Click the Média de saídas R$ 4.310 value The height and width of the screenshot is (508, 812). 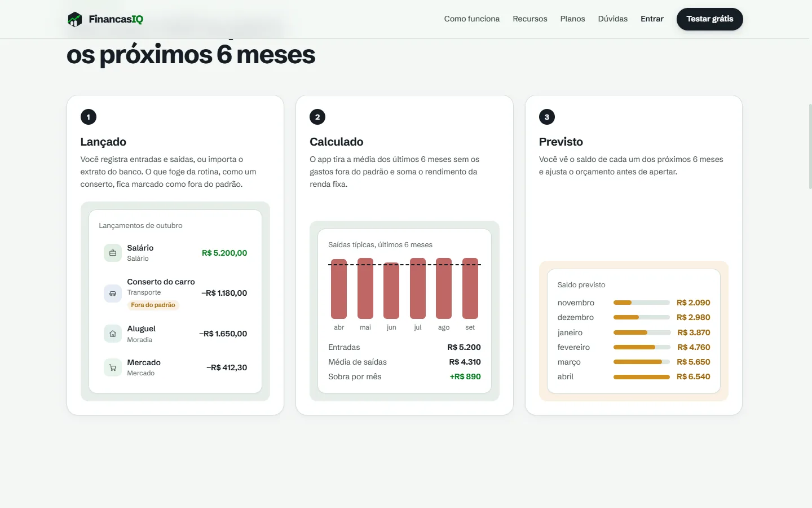pyautogui.click(x=465, y=362)
